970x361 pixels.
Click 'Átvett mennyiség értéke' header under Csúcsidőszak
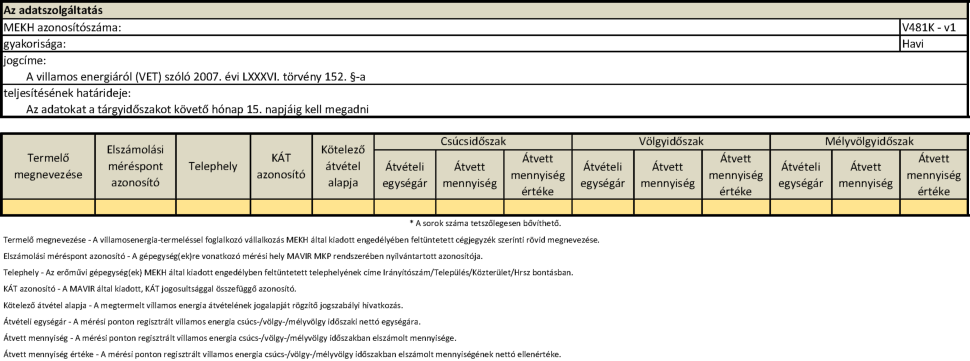tap(538, 174)
